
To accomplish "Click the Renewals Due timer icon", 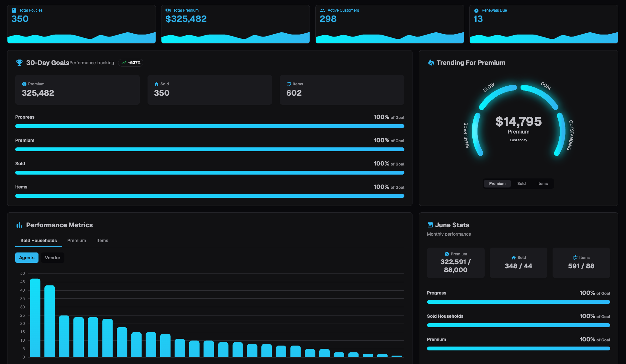I will pyautogui.click(x=476, y=10).
